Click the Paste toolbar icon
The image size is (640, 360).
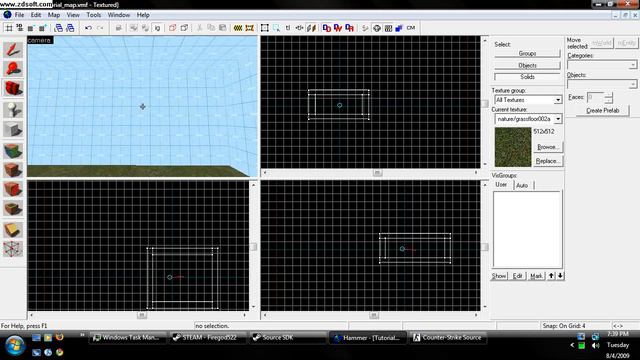pyautogui.click(x=223, y=28)
